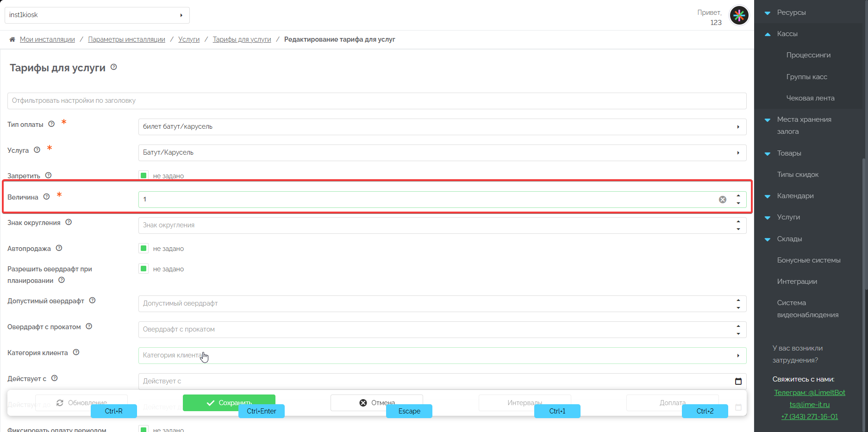This screenshot has width=868, height=432.
Task: Click the user avatar logo
Action: [x=739, y=16]
